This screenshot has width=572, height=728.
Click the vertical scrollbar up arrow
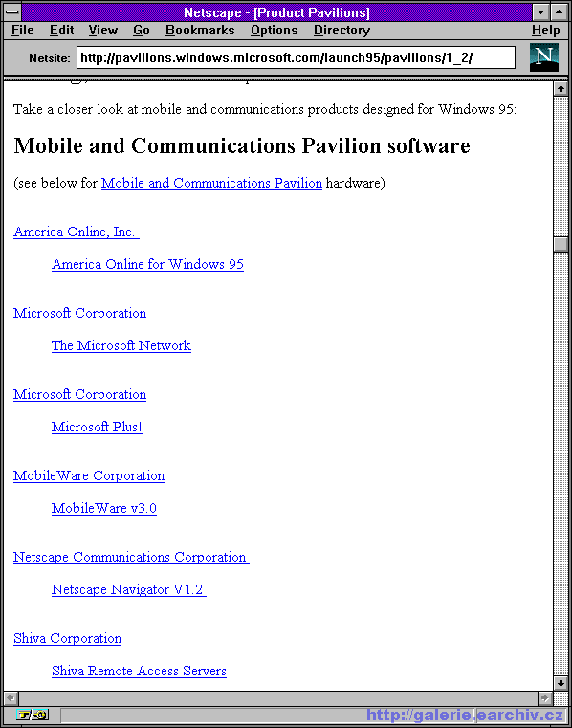561,88
